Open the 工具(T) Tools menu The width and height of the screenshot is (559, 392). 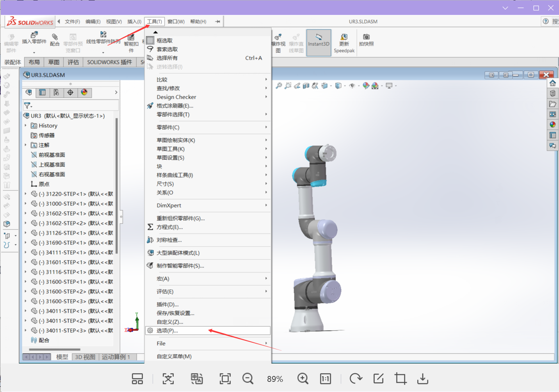[155, 21]
